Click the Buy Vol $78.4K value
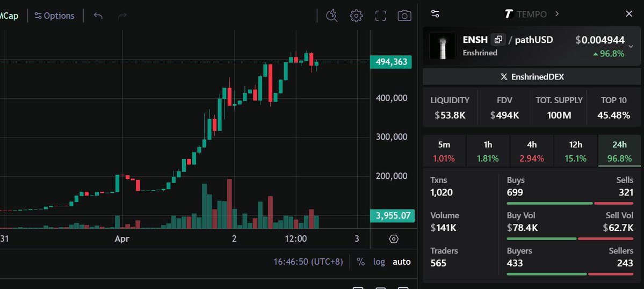The image size is (644, 289). pos(523,227)
